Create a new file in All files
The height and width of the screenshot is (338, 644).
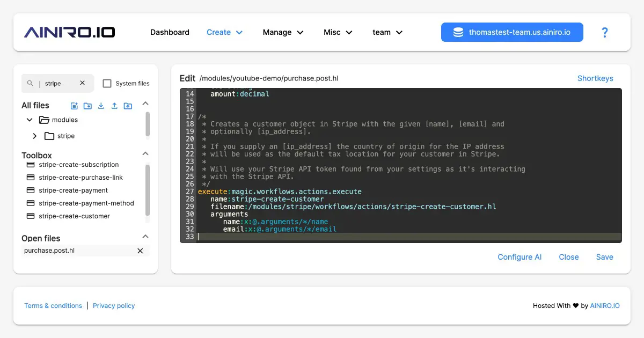pos(74,106)
